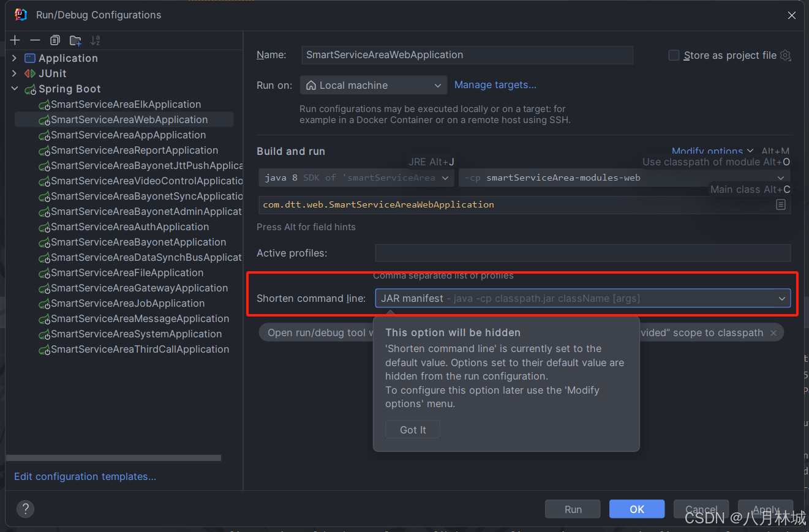Image resolution: width=809 pixels, height=532 pixels.
Task: Click the IntelliJ logo in title bar
Action: [21, 15]
